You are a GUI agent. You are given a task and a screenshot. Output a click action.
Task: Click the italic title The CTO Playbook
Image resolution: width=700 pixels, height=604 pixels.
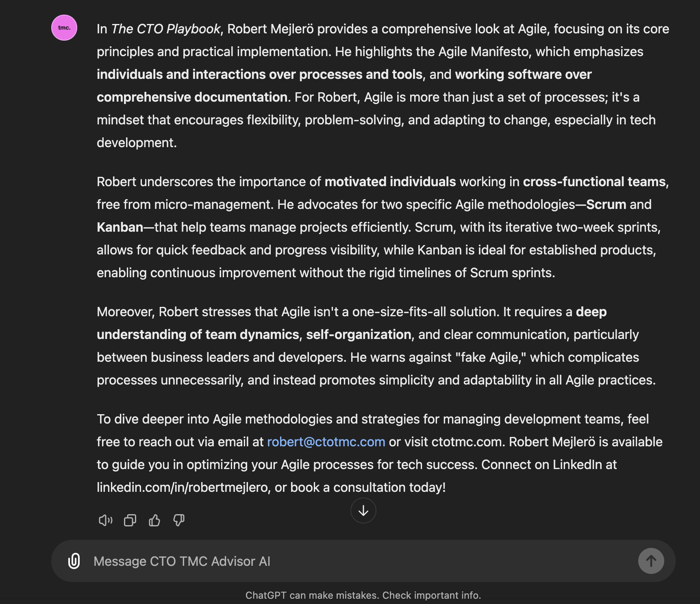[x=165, y=29]
